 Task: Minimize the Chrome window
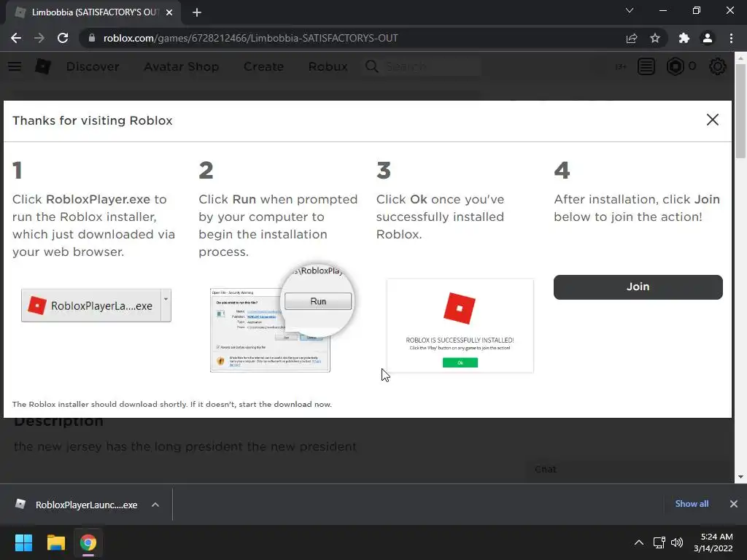point(662,10)
